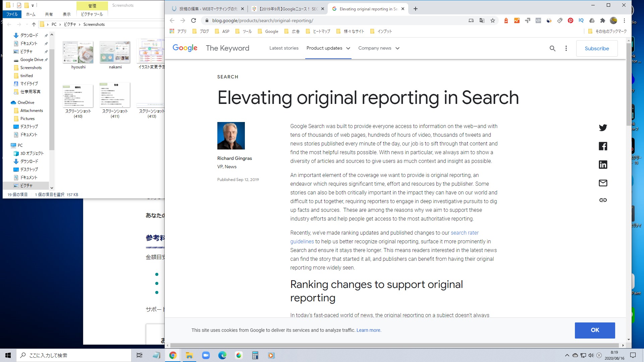The width and height of the screenshot is (644, 362).
Task: Open search rater guidelines link
Action: [x=465, y=233]
